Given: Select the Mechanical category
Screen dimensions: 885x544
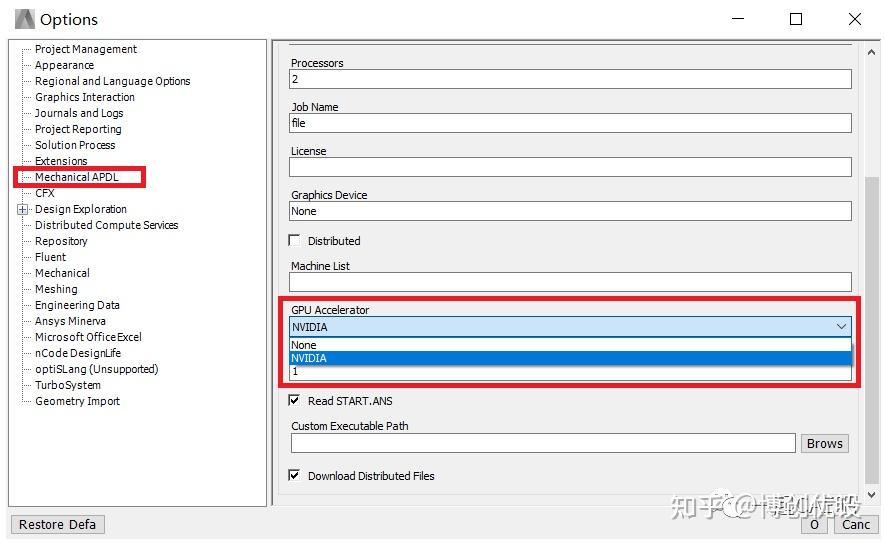Looking at the screenshot, I should tap(62, 273).
